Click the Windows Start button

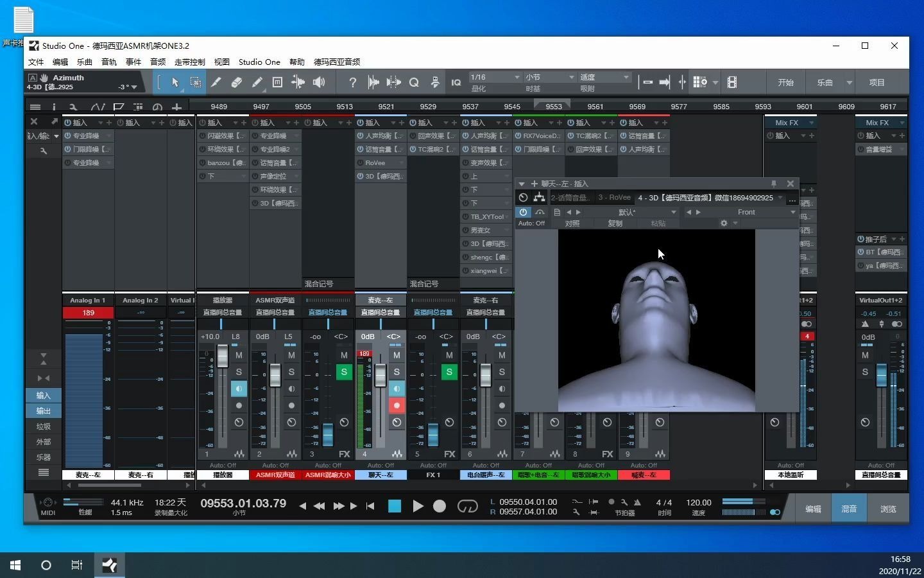coord(15,565)
